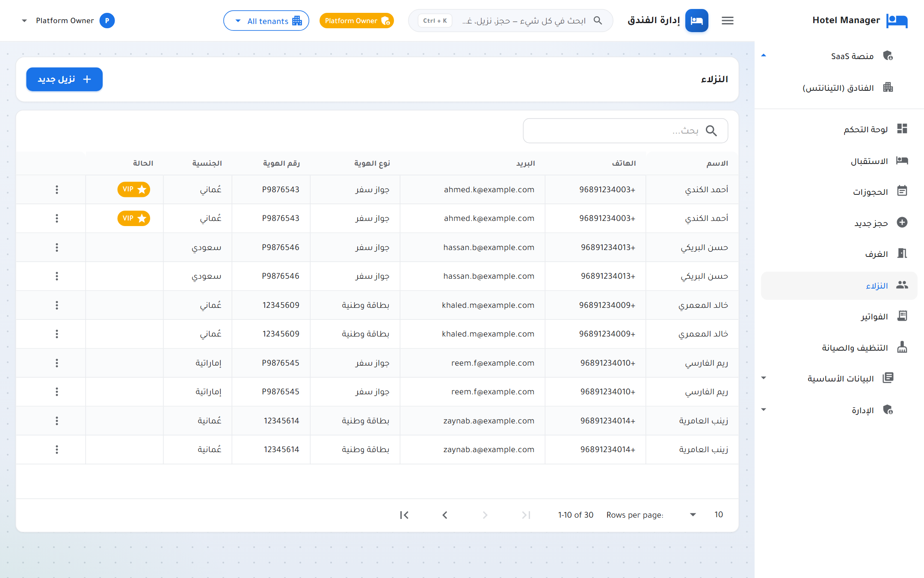924x578 pixels.
Task: Click the guests table بحث search field
Action: pos(625,131)
